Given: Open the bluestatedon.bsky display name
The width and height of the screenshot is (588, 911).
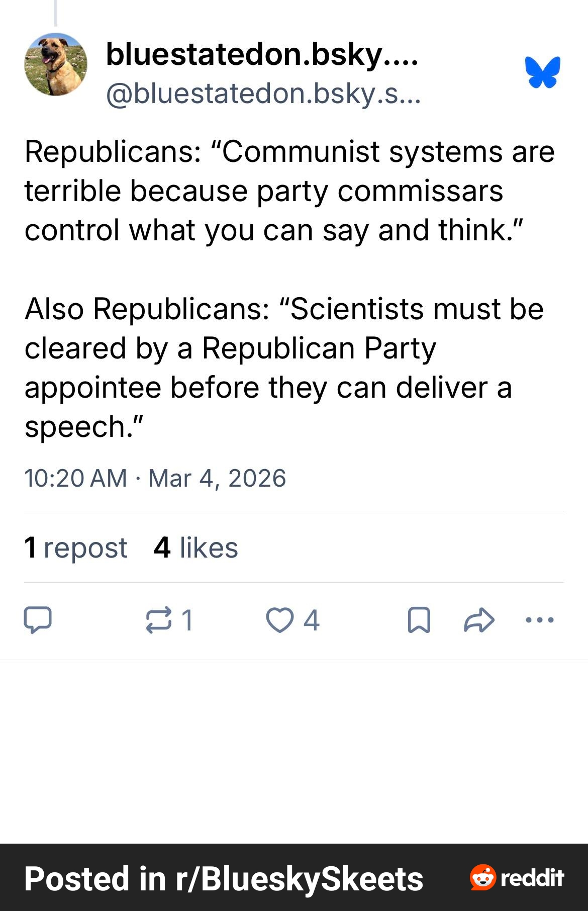Looking at the screenshot, I should [x=262, y=54].
